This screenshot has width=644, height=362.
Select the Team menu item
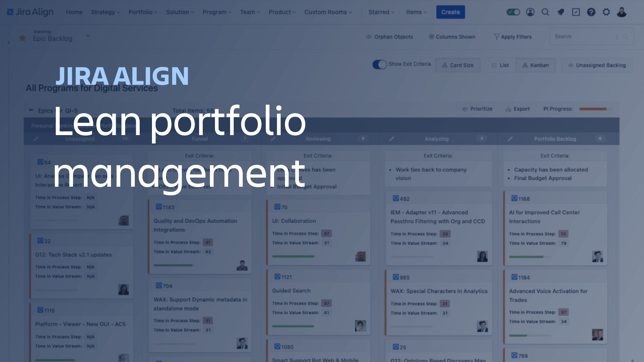(249, 12)
